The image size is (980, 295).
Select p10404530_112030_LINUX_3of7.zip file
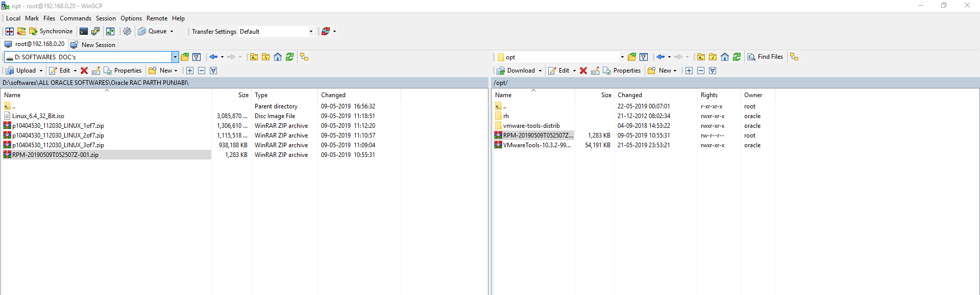click(x=58, y=145)
